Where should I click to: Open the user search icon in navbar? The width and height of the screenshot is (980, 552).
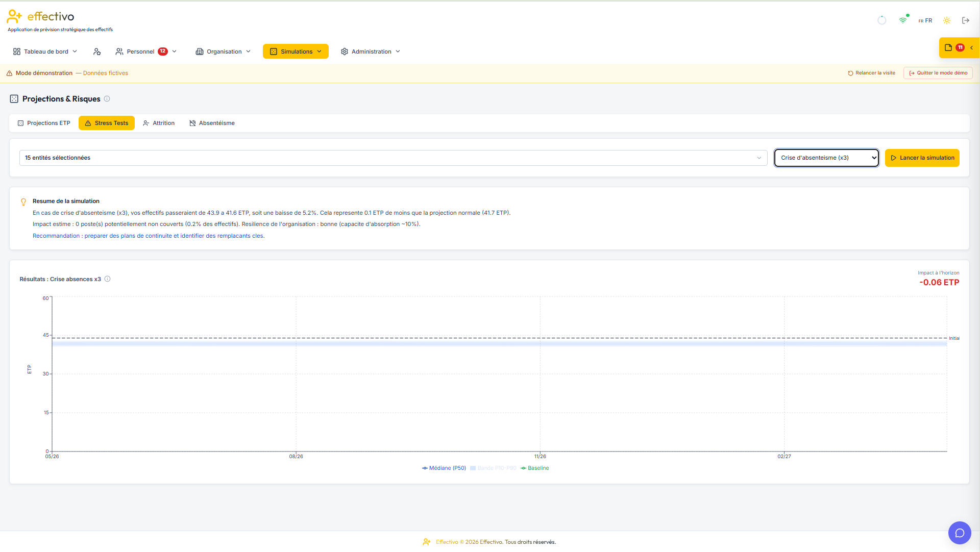97,52
